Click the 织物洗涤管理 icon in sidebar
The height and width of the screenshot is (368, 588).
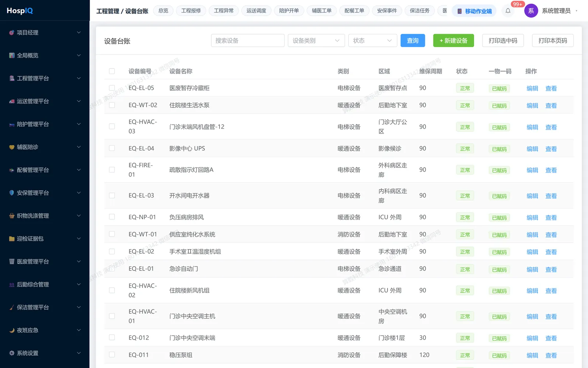point(12,216)
